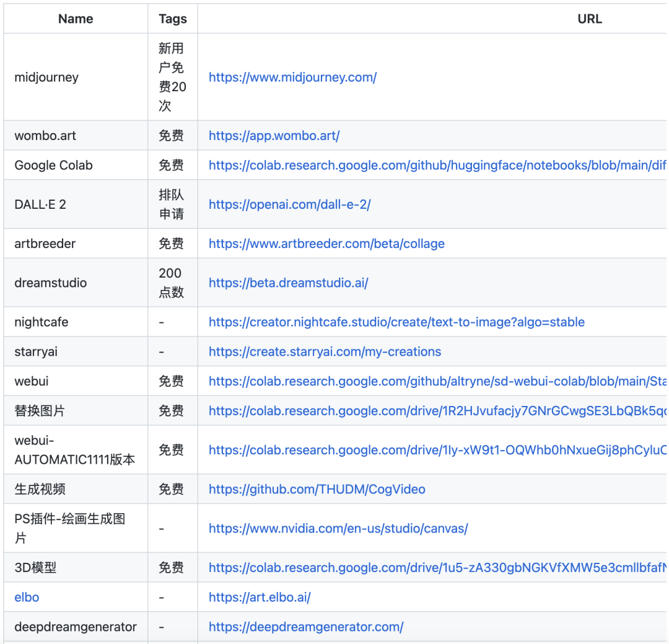Image resolution: width=669 pixels, height=644 pixels.
Task: Click the Tags column header
Action: tap(173, 19)
